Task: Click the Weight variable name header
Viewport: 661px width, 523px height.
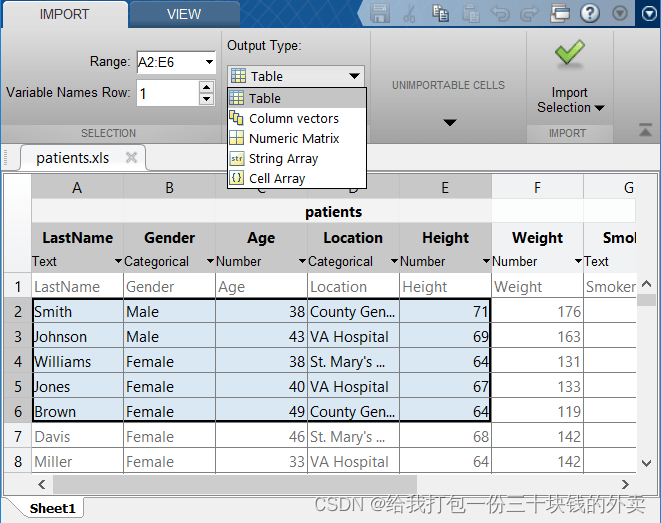Action: click(x=537, y=238)
